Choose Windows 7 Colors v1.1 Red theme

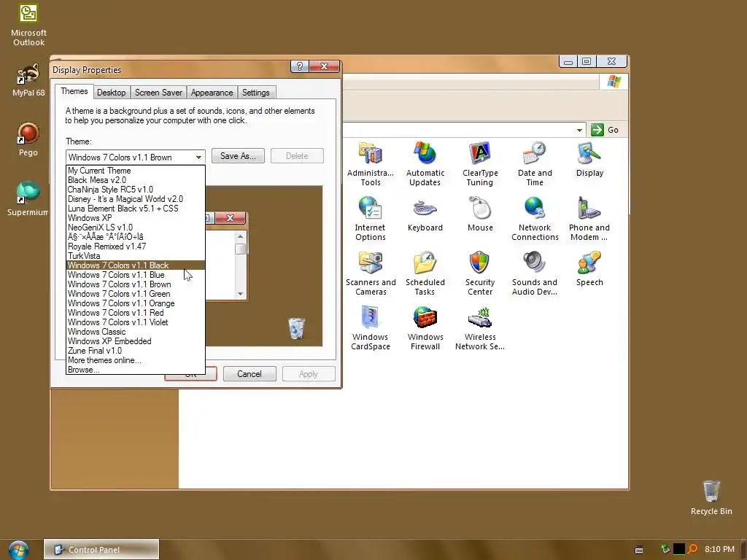coord(135,313)
